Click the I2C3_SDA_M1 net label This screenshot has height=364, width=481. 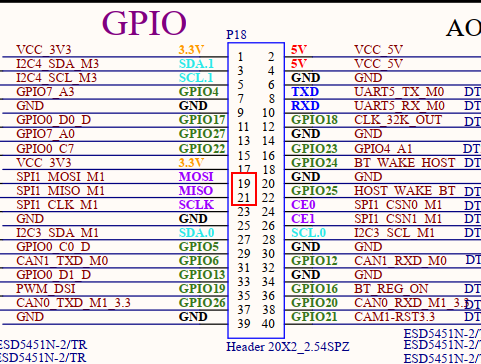(57, 232)
